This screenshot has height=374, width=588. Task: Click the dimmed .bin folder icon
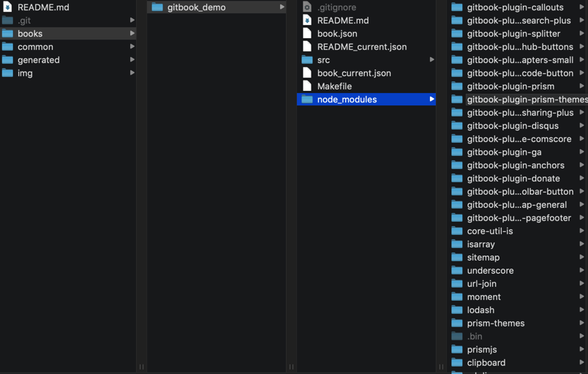[457, 336]
